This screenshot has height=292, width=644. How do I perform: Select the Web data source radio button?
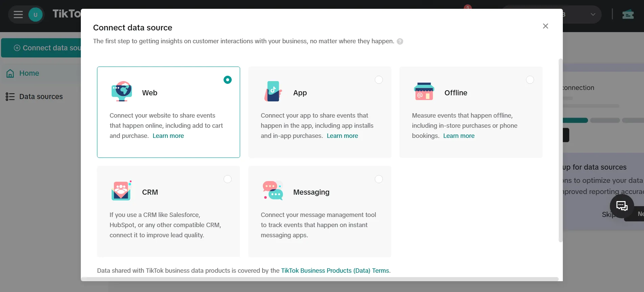228,80
